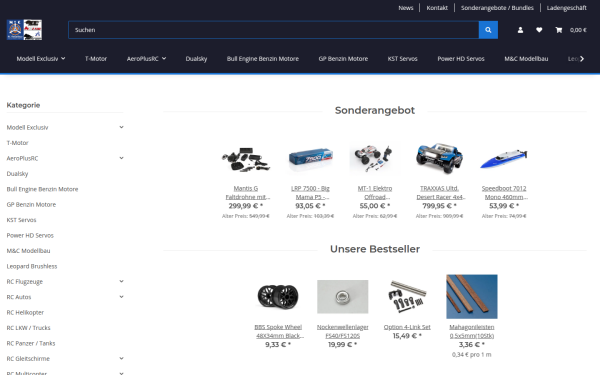Open the Kontakt link at top
Viewport: 600px width, 375px height.
coord(437,8)
